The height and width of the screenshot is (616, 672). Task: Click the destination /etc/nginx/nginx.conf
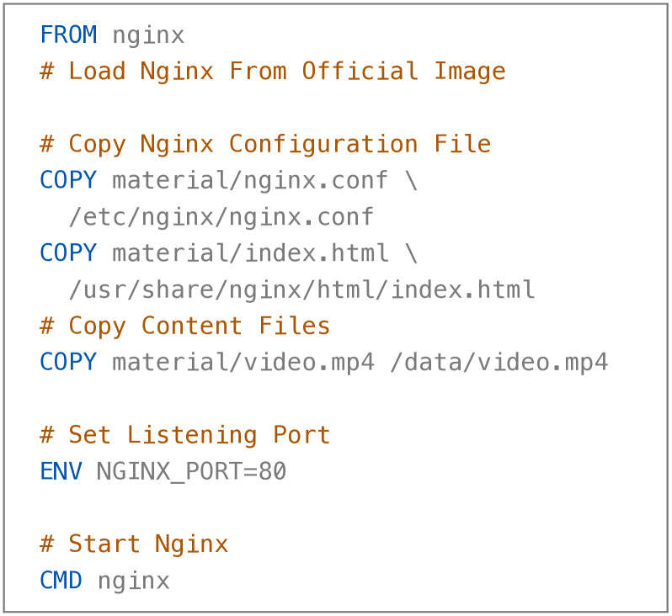click(221, 217)
